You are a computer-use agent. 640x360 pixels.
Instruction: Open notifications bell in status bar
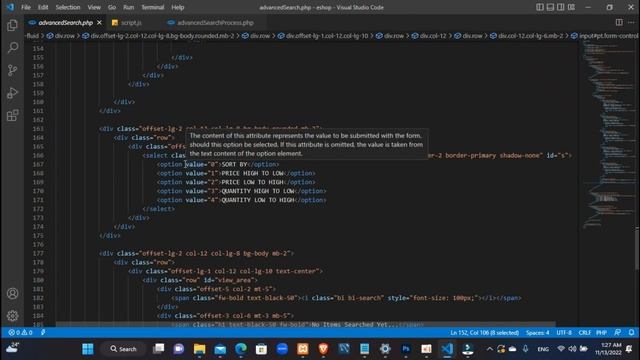[x=631, y=333]
